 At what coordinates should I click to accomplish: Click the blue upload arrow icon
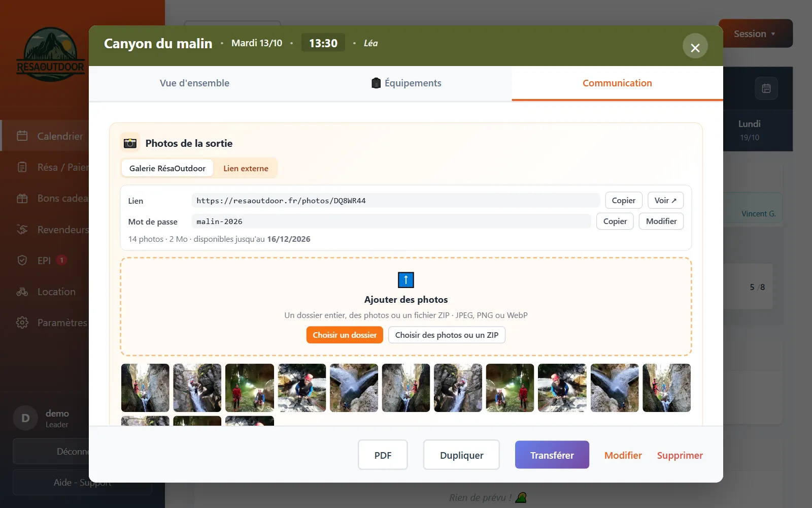pyautogui.click(x=406, y=280)
